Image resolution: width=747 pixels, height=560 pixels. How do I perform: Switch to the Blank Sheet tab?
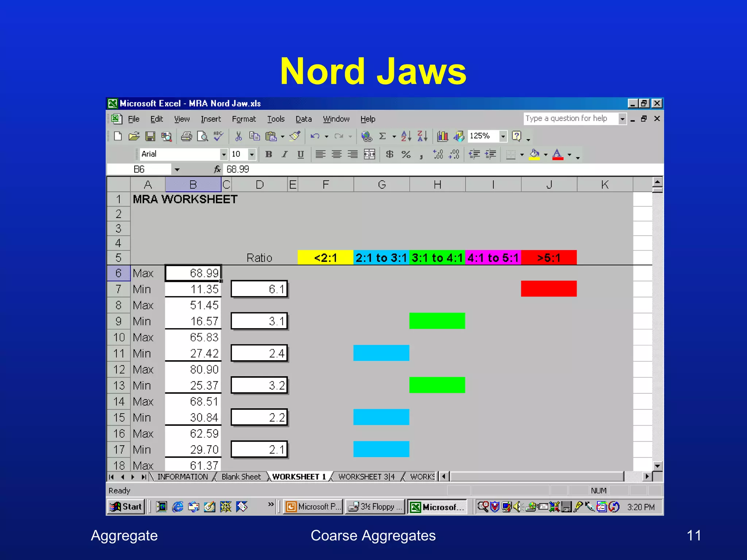pos(241,477)
